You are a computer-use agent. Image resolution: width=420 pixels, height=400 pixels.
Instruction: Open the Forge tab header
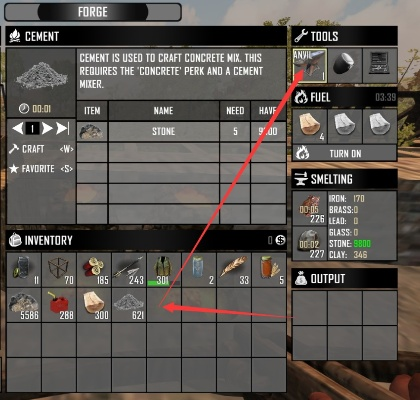(x=93, y=12)
